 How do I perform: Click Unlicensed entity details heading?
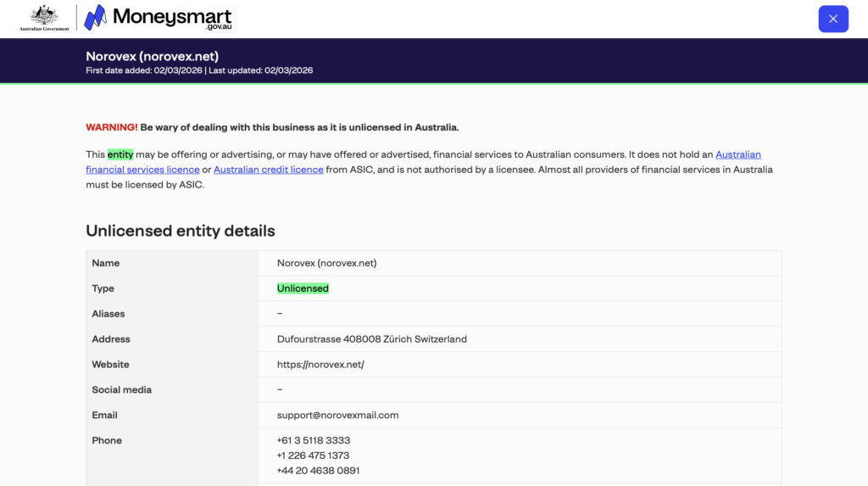tap(181, 231)
